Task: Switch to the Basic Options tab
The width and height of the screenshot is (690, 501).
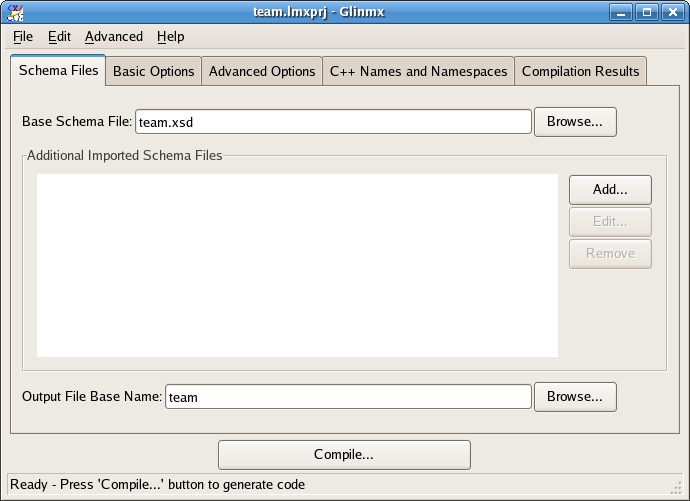Action: tap(154, 71)
